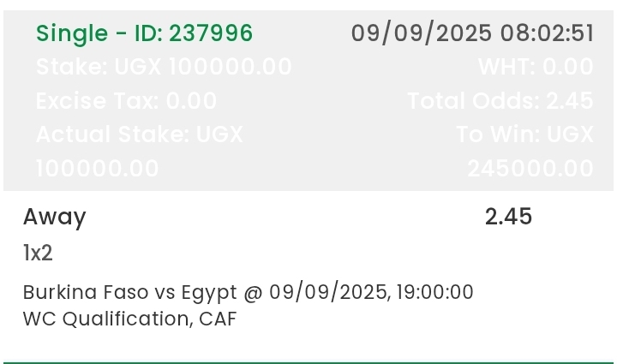Screen dimensions: 617x364
Task: Click the Single - ID: 237996 heading
Action: tap(144, 33)
